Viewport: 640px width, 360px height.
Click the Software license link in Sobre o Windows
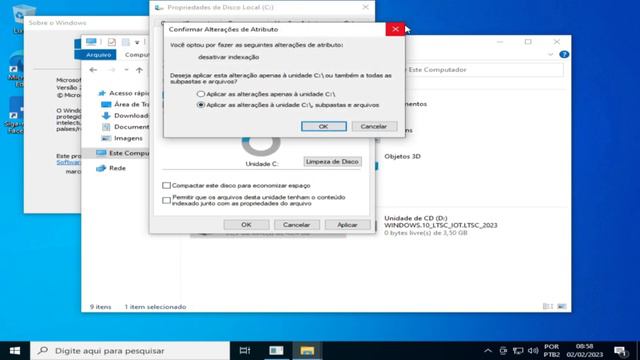point(69,162)
